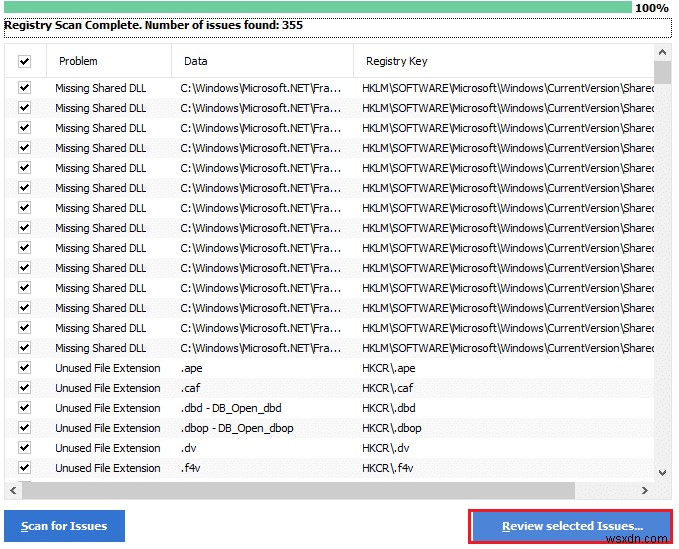Viewport: 679px width, 549px height.
Task: Sort by the Registry Key column header
Action: click(504, 61)
